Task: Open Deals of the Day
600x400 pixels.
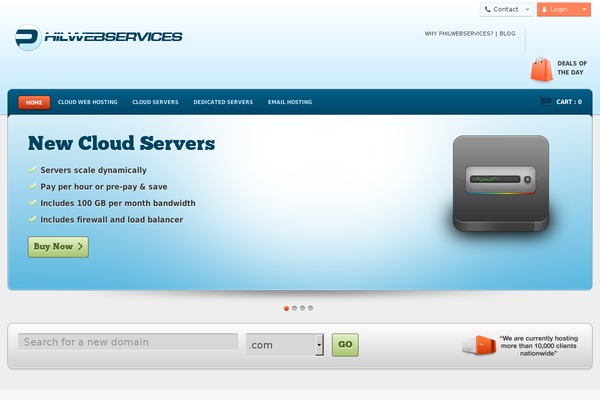Action: point(572,68)
